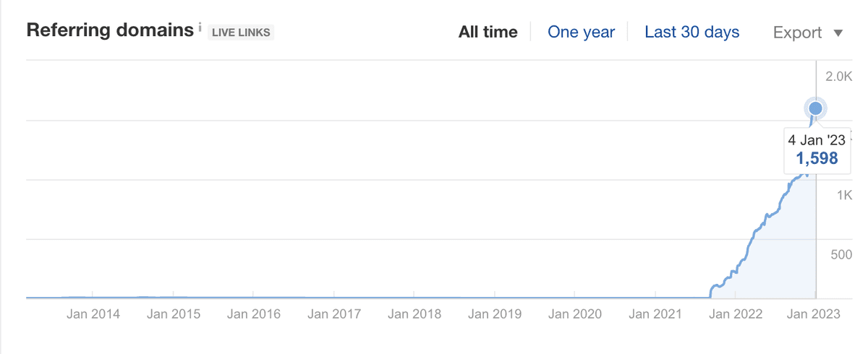Select the Jan 2016 axis label
The width and height of the screenshot is (868, 354).
[254, 314]
